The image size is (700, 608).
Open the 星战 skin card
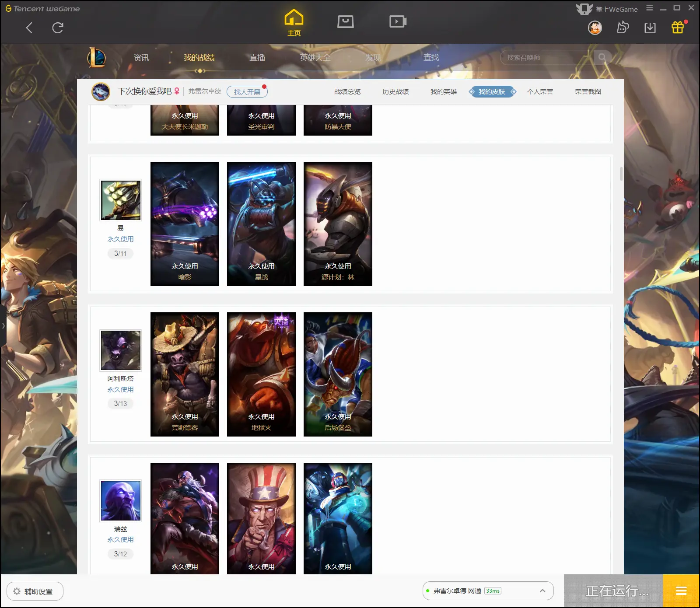point(261,224)
